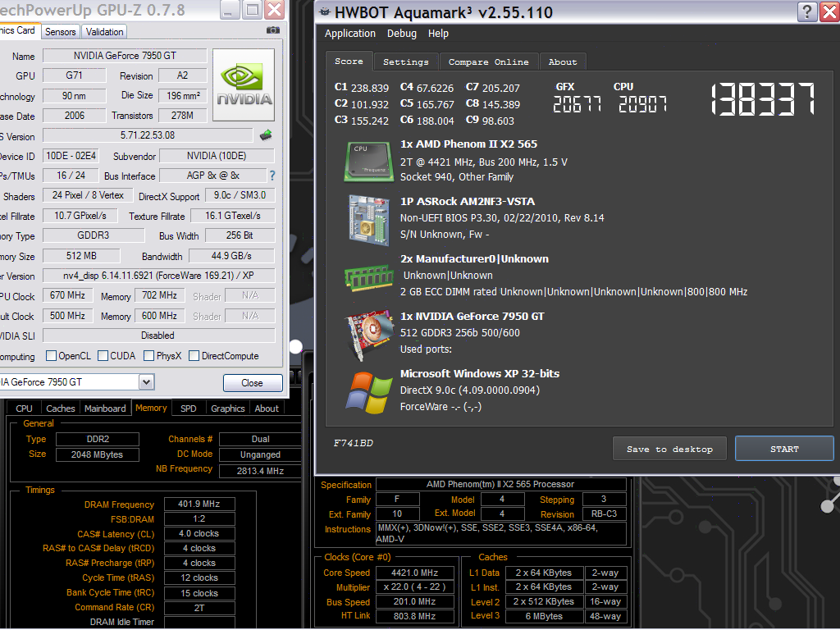Screen dimensions: 840x630
Task: Click the Aquamark help question button
Action: pyautogui.click(x=807, y=11)
